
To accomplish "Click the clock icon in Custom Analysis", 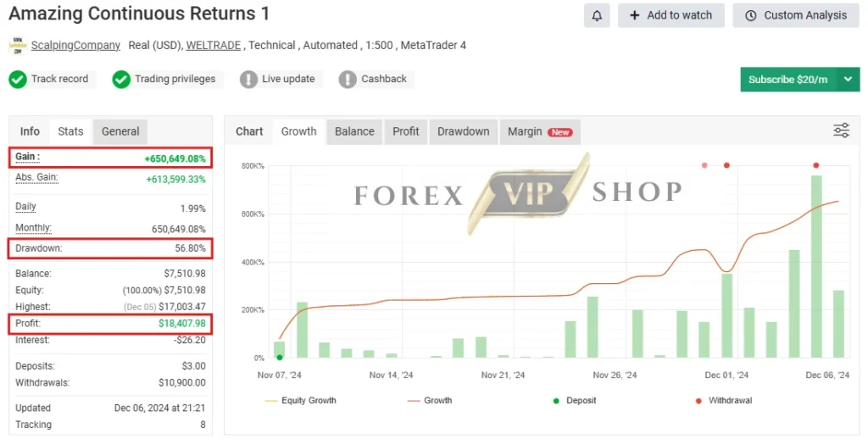I will pos(751,15).
